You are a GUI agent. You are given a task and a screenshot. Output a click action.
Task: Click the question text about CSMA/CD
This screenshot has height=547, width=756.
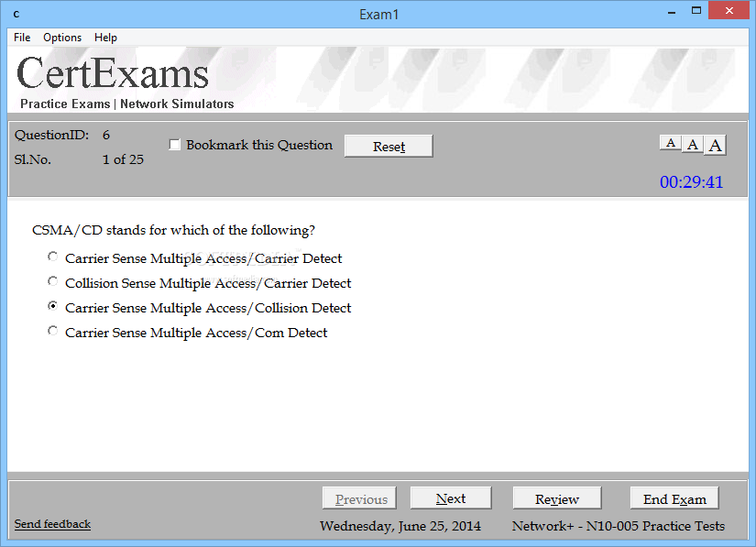[173, 230]
